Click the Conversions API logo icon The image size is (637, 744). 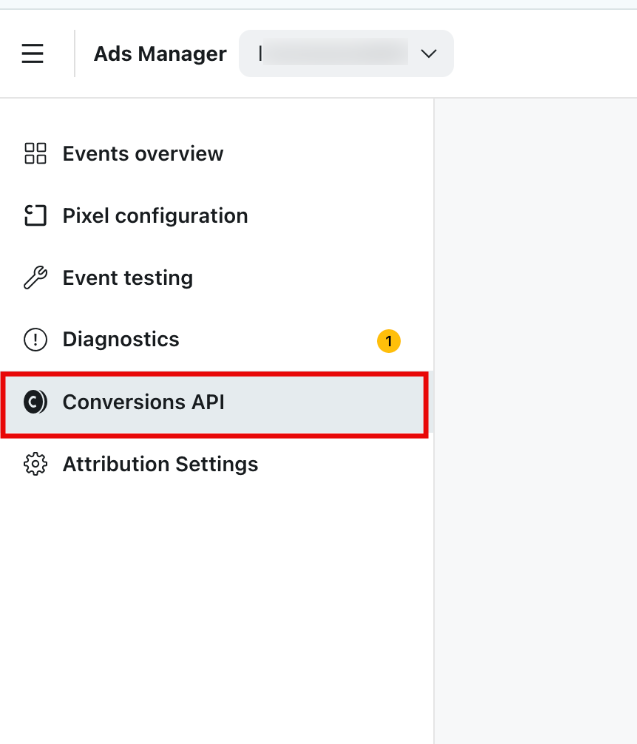coord(35,402)
